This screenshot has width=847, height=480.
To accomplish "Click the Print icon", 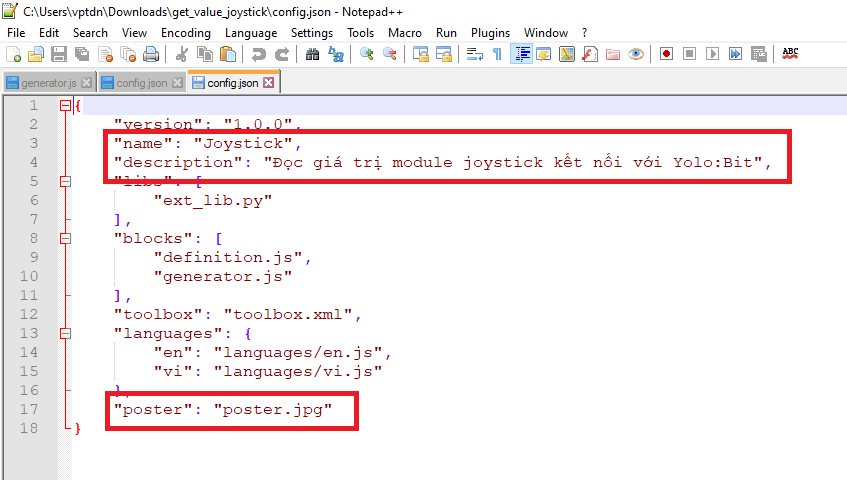I will pos(151,54).
